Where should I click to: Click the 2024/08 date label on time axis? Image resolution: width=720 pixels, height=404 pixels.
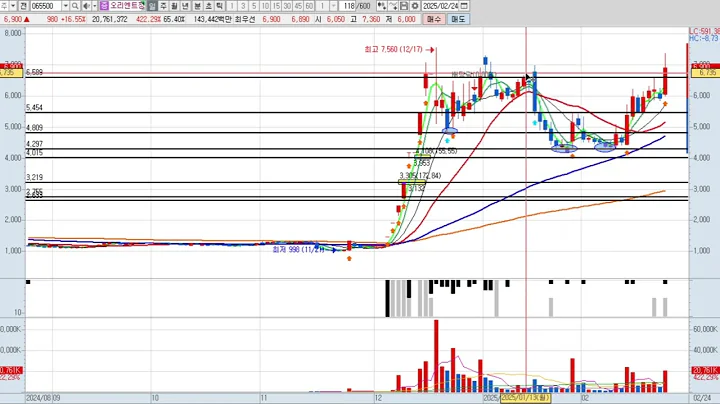click(x=38, y=398)
